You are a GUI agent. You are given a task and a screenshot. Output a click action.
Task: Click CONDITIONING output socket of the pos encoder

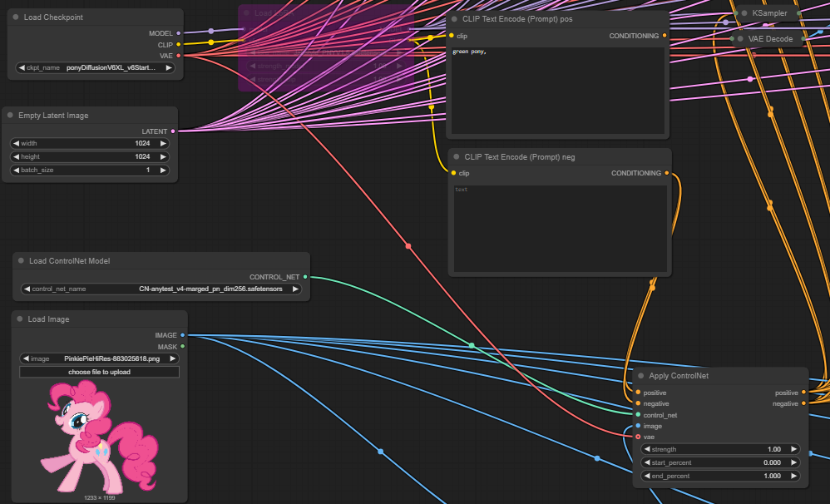tap(664, 36)
